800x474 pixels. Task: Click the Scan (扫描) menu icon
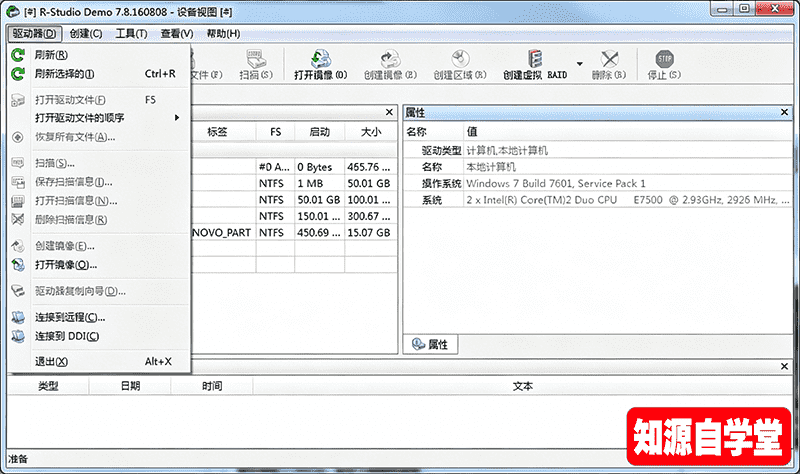[18, 163]
